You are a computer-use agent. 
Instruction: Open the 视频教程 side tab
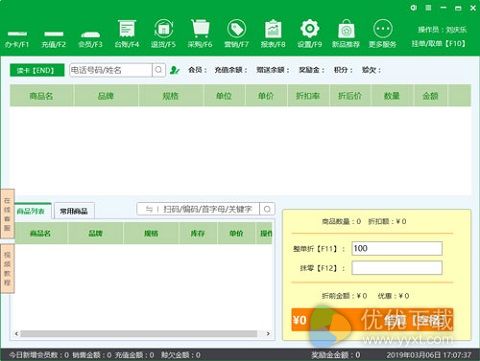click(x=7, y=268)
